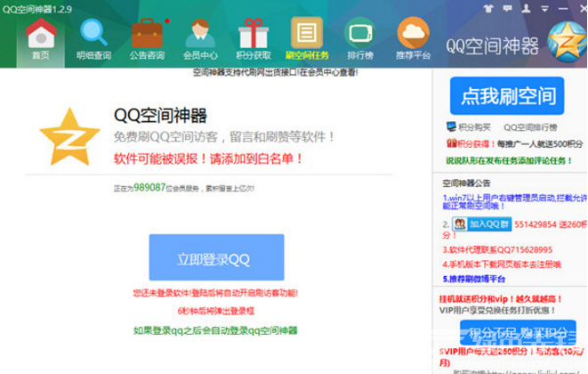Click VIP用户享受兑换任务打折优惠 text
588x374 pixels.
pos(497,310)
